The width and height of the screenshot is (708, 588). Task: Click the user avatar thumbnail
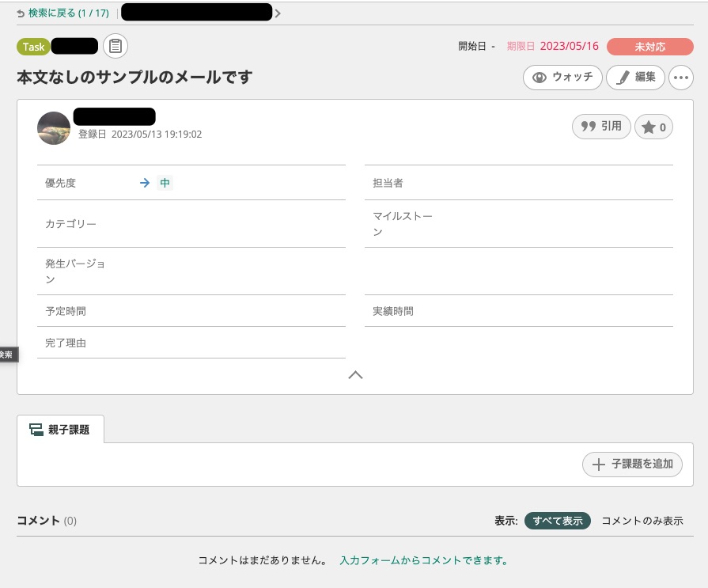(53, 127)
